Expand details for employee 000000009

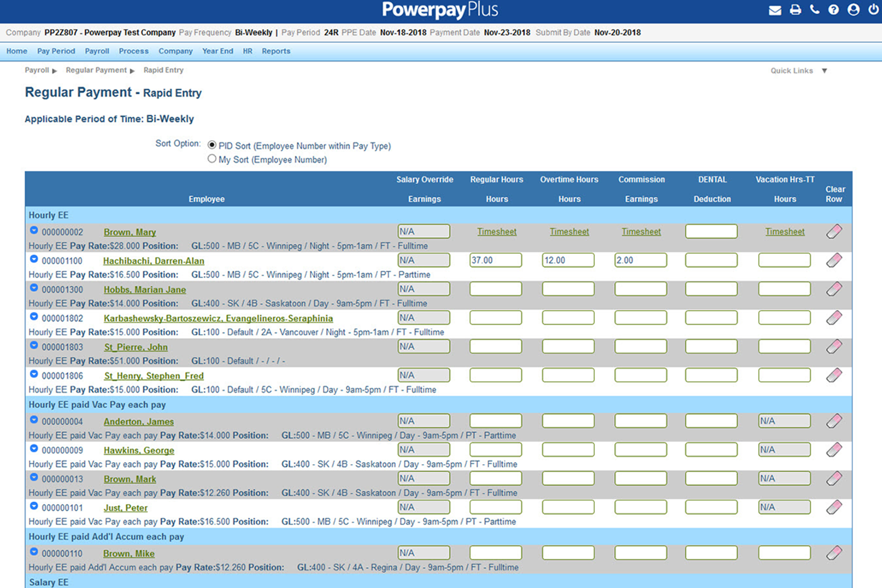click(x=34, y=448)
